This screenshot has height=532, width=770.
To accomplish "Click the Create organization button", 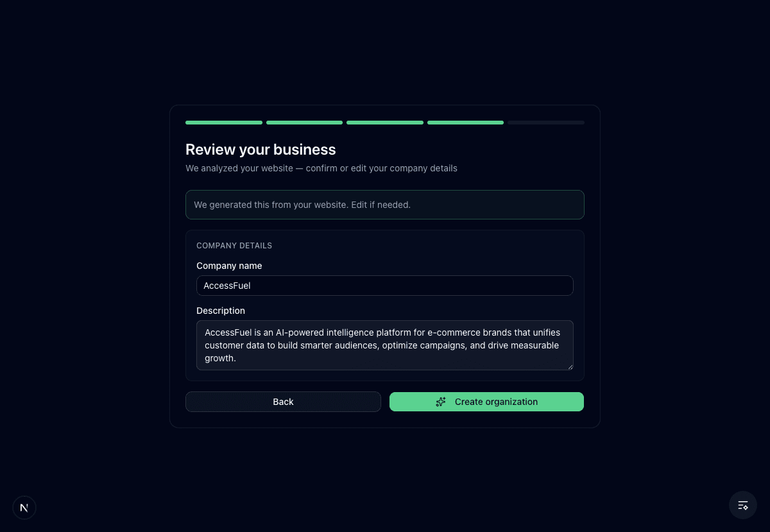I will (x=486, y=402).
